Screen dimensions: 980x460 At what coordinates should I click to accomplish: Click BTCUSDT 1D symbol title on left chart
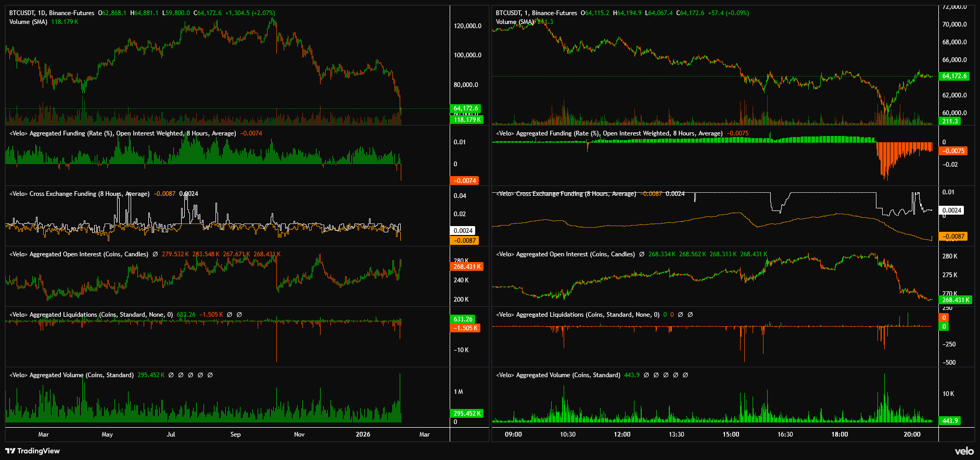[52, 13]
